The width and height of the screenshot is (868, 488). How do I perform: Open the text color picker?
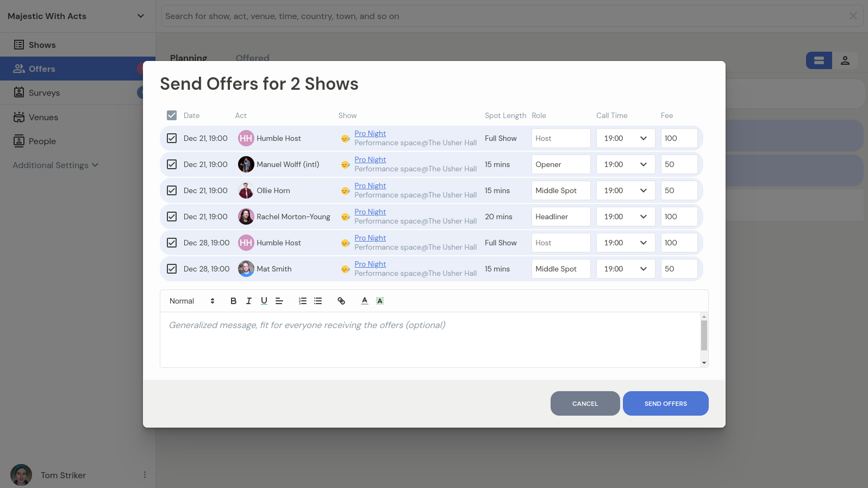pyautogui.click(x=365, y=301)
